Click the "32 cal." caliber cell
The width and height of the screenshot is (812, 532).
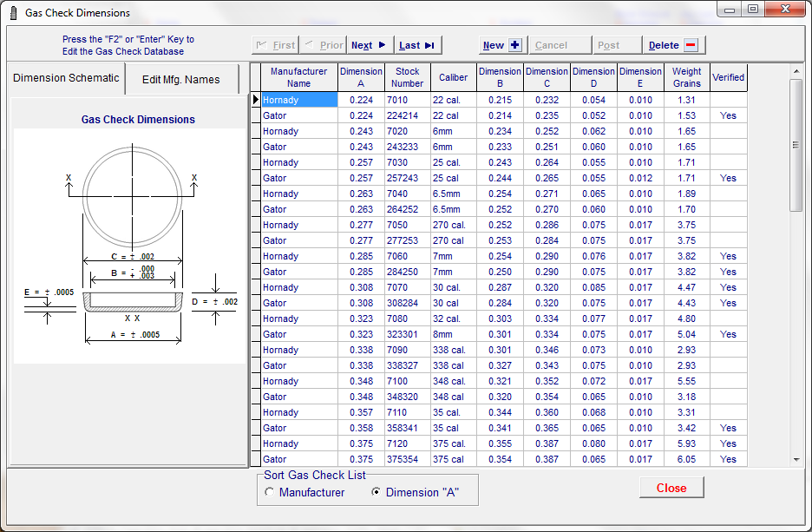tap(453, 319)
